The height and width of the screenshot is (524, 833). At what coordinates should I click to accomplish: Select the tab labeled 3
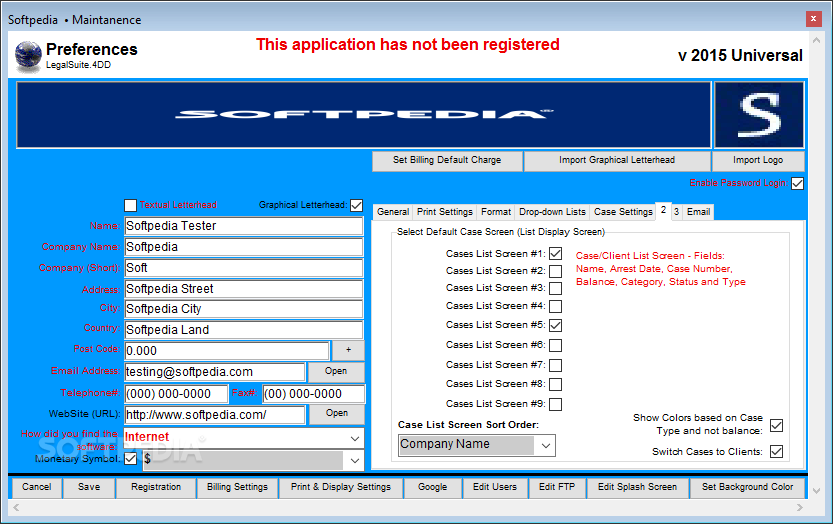676,212
